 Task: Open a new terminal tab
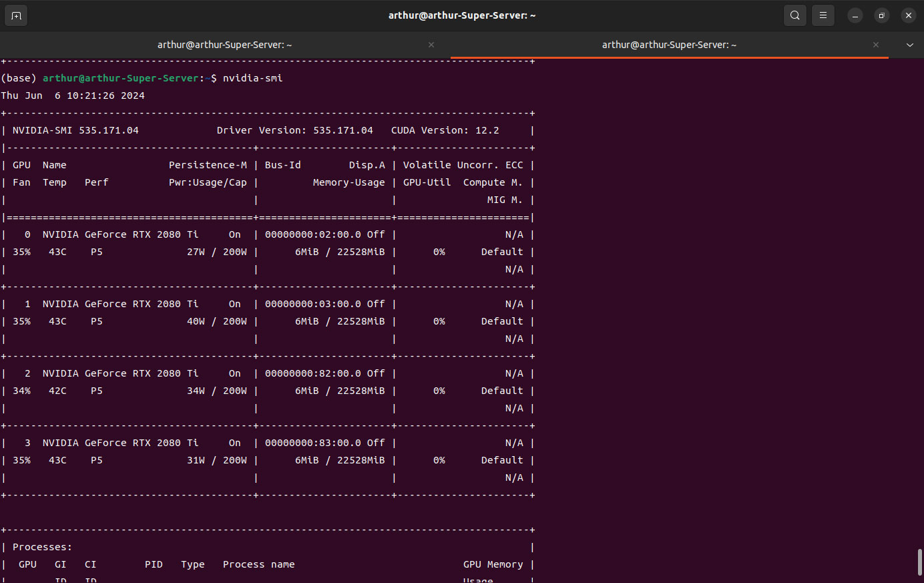point(16,15)
